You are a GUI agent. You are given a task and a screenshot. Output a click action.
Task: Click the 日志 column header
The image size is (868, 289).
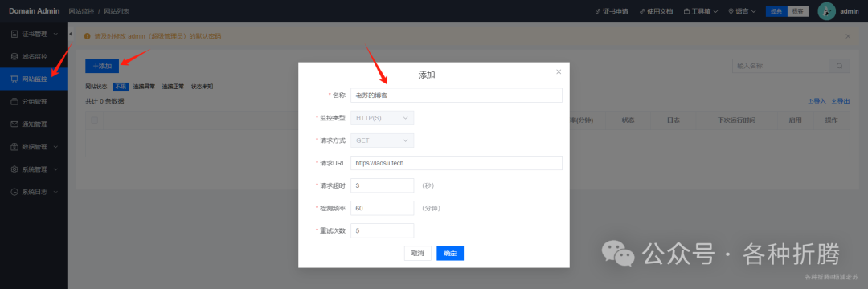pyautogui.click(x=674, y=120)
